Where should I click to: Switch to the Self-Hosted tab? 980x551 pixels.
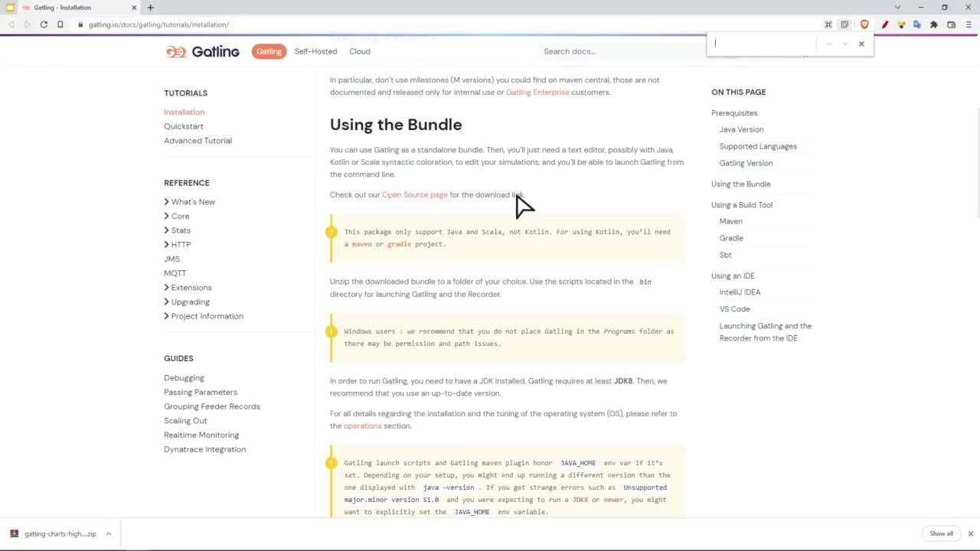(x=315, y=51)
